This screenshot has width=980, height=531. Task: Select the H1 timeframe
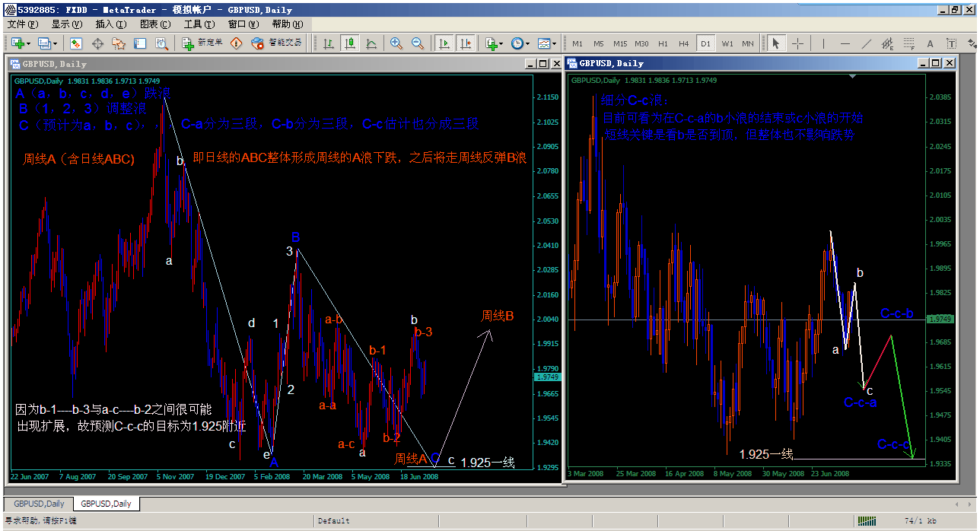[x=663, y=43]
